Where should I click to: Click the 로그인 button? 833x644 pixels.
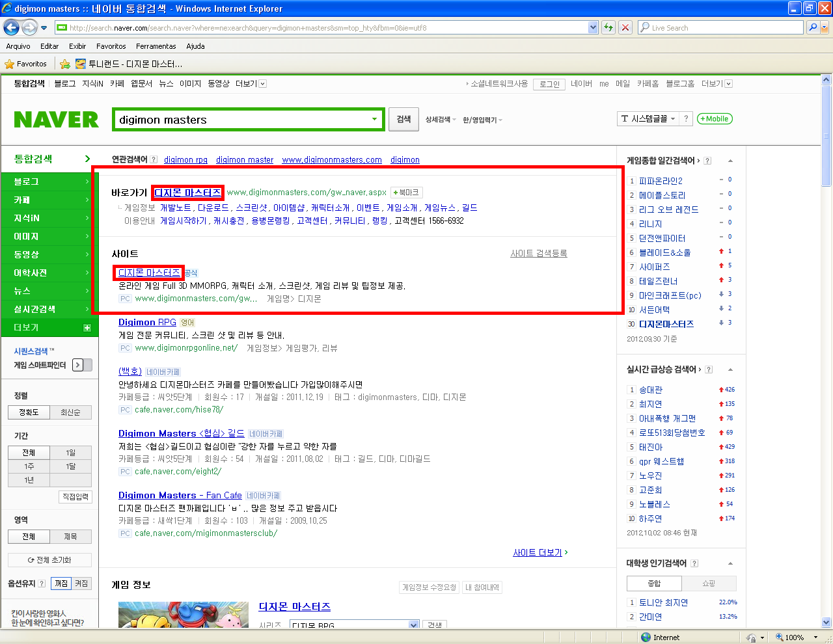[x=549, y=84]
